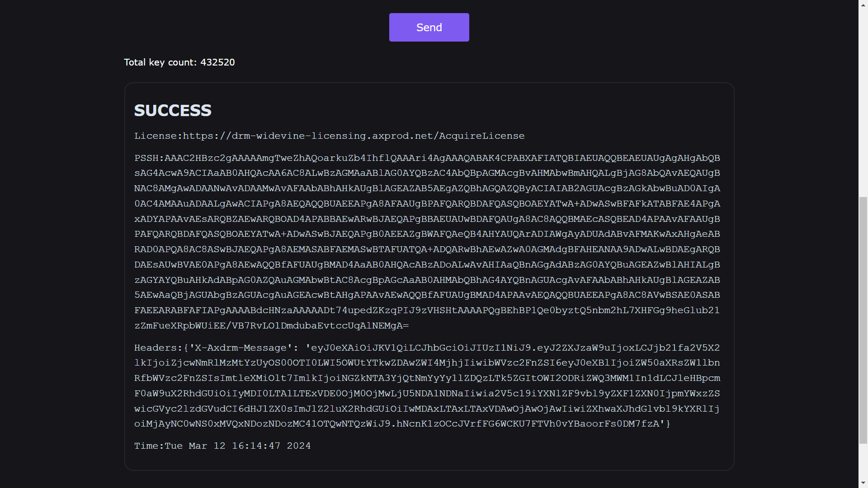
Task: Click the scrollbar down arrow
Action: pos(863,483)
